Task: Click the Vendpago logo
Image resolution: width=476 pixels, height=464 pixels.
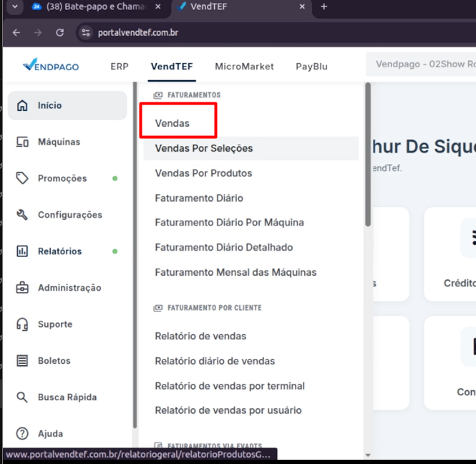Action: pyautogui.click(x=51, y=64)
